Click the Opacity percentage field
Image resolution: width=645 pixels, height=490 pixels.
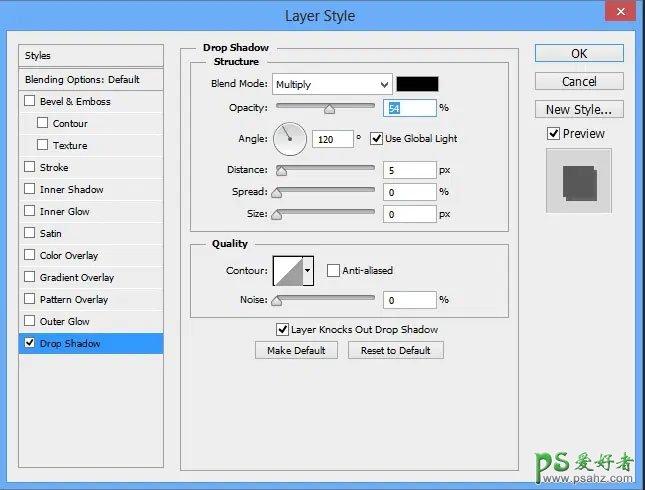coord(409,108)
